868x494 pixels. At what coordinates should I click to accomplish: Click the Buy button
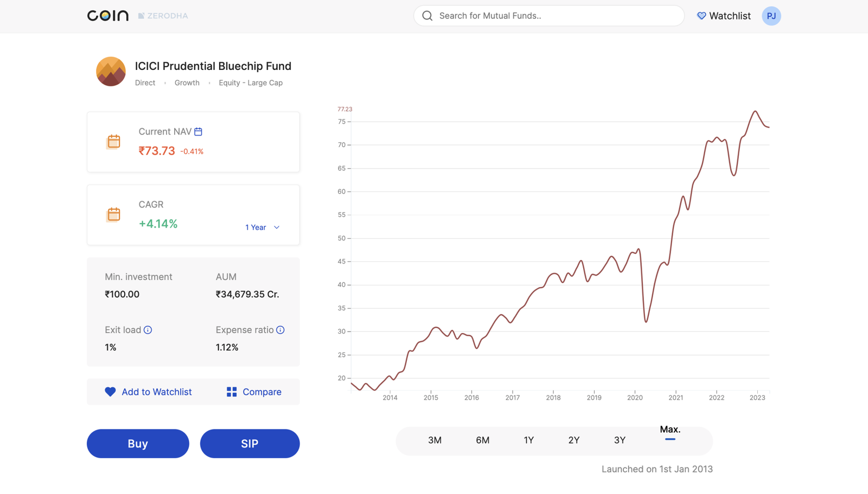click(x=138, y=444)
